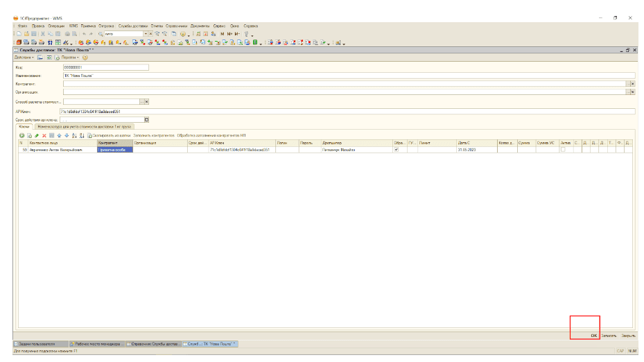
Task: Click the Записать button
Action: (x=609, y=335)
